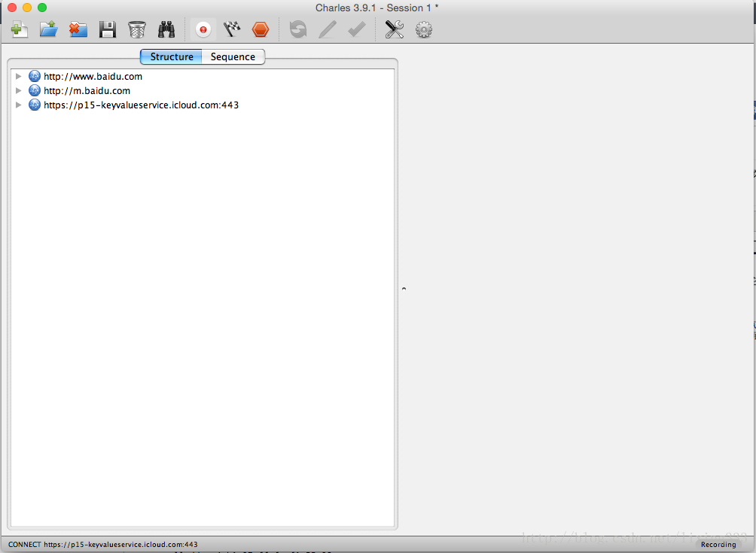Close the Charles window with the red button
Screen dimensions: 756x553
12,8
